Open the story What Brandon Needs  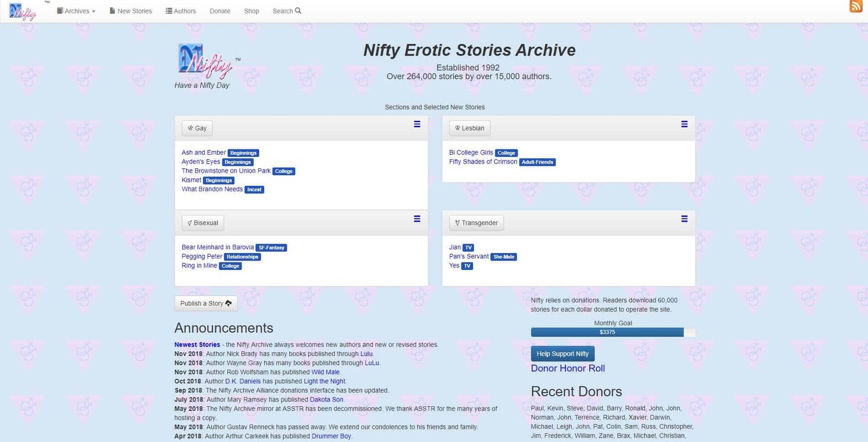(212, 189)
